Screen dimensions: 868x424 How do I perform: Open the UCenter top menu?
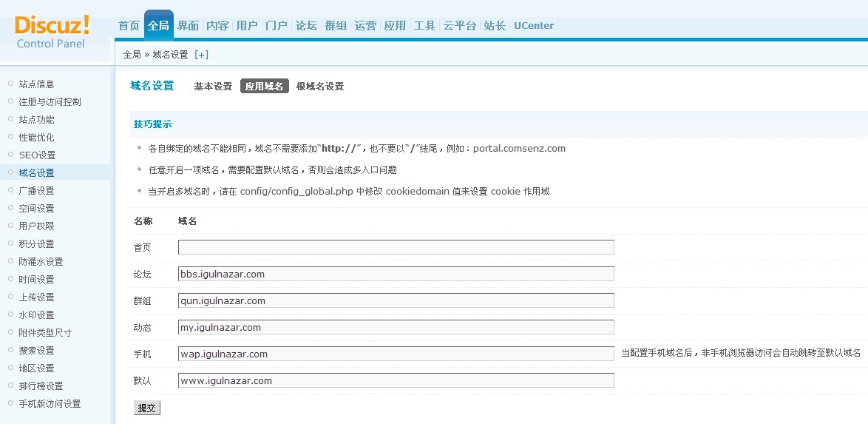click(534, 25)
